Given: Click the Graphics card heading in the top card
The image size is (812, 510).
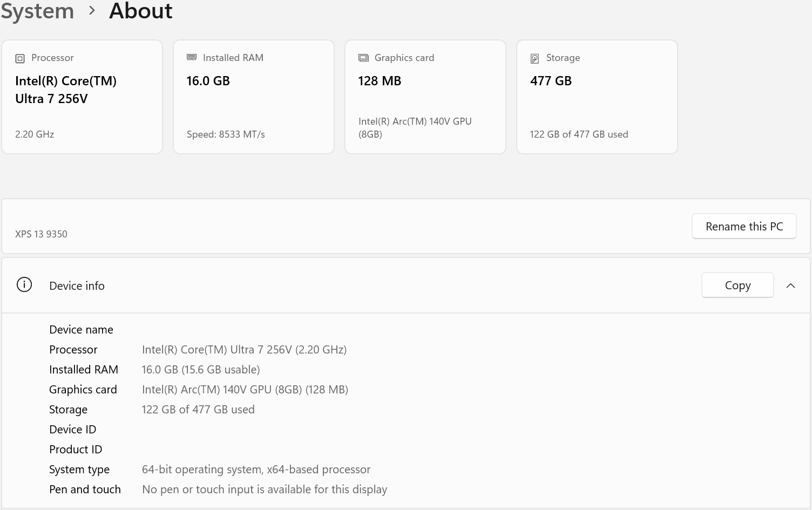Looking at the screenshot, I should [404, 58].
